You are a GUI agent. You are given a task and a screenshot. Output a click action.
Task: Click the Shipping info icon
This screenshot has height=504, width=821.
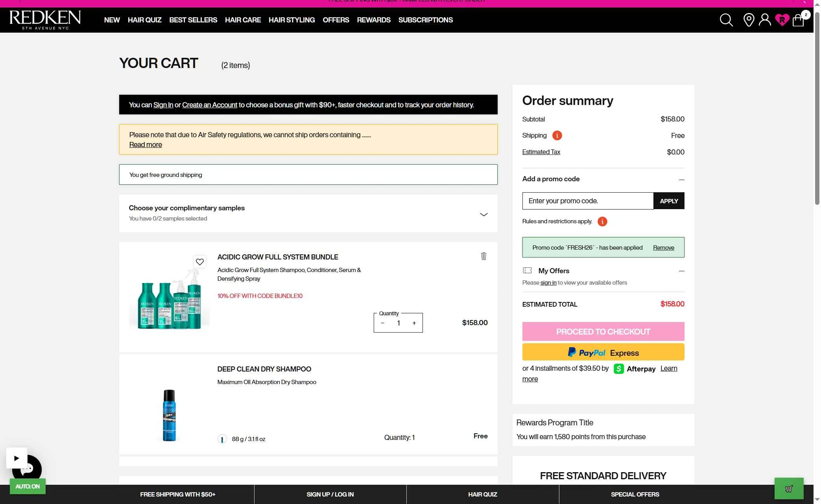pyautogui.click(x=557, y=136)
